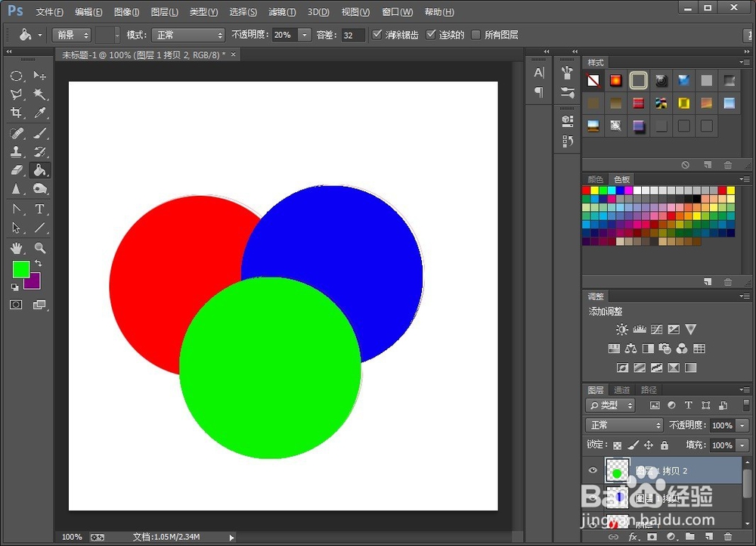The width and height of the screenshot is (756, 546).
Task: Open the fill source 前景 dropdown
Action: (71, 35)
